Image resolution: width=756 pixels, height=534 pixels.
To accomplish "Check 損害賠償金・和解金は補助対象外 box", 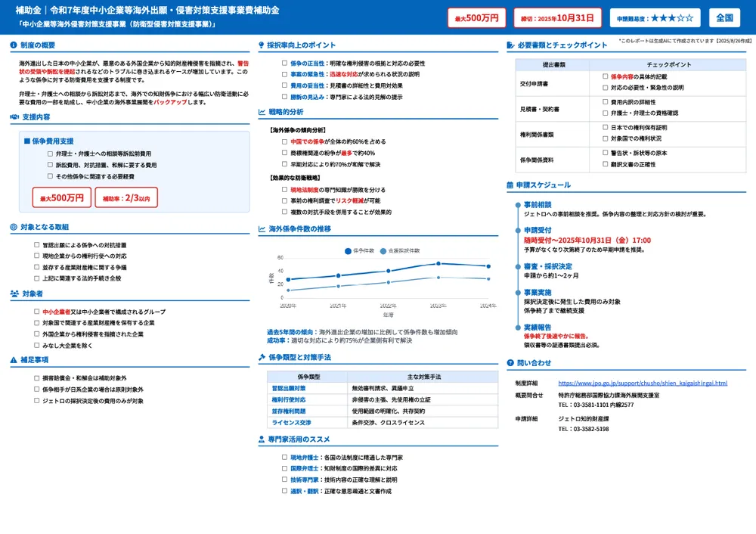I will coord(36,377).
